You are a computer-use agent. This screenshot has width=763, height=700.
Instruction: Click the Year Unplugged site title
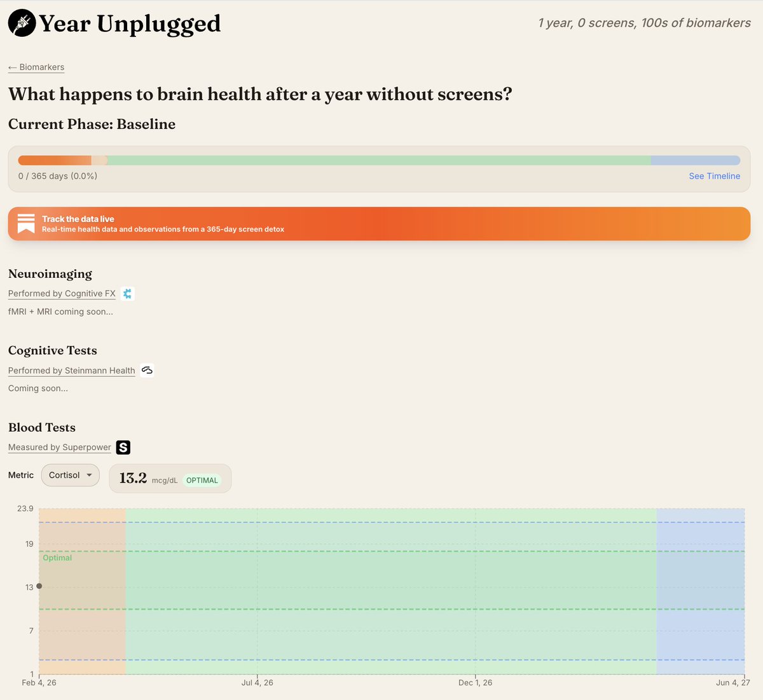pos(130,24)
